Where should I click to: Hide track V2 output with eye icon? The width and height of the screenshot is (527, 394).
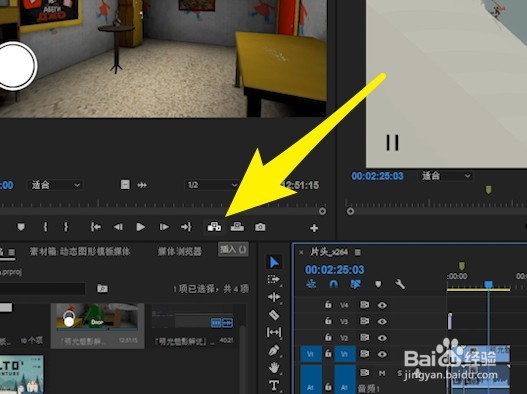(382, 338)
